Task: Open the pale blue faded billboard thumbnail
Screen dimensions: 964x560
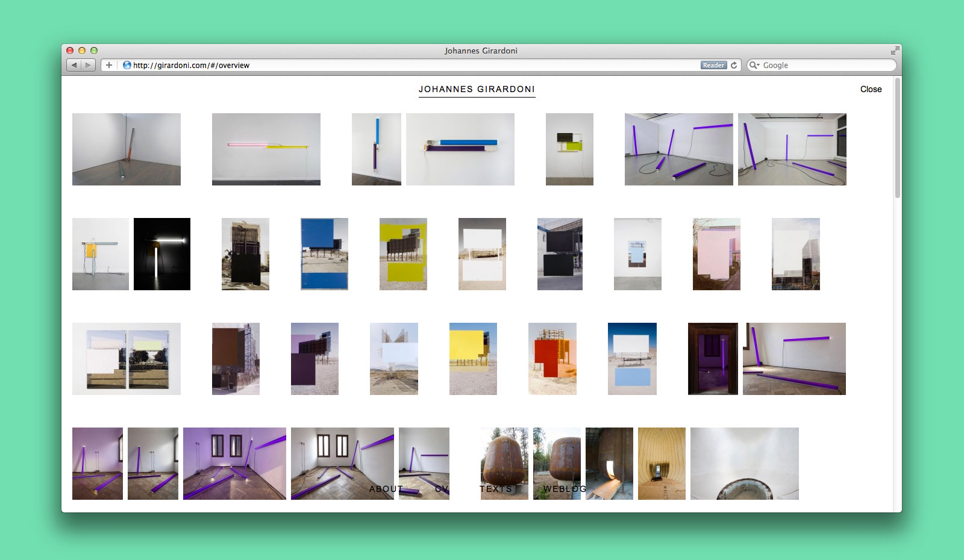Action: click(x=394, y=359)
